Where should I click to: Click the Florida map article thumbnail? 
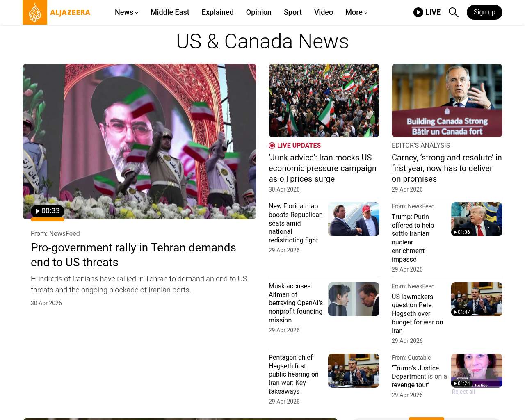coord(354,219)
